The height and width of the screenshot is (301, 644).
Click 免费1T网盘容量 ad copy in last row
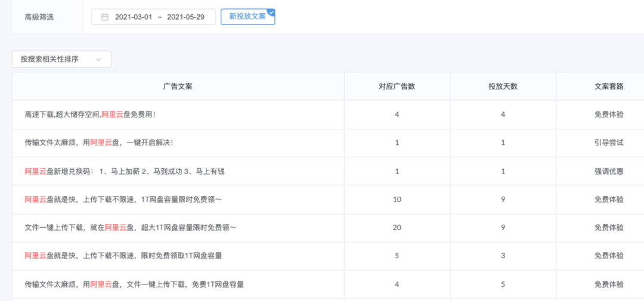coord(134,284)
